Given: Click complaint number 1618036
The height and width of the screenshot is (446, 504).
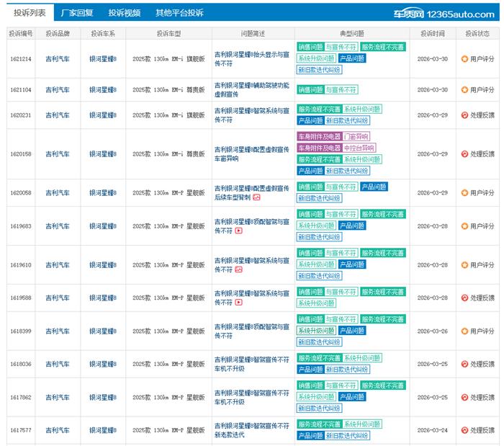Looking at the screenshot, I should (21, 365).
